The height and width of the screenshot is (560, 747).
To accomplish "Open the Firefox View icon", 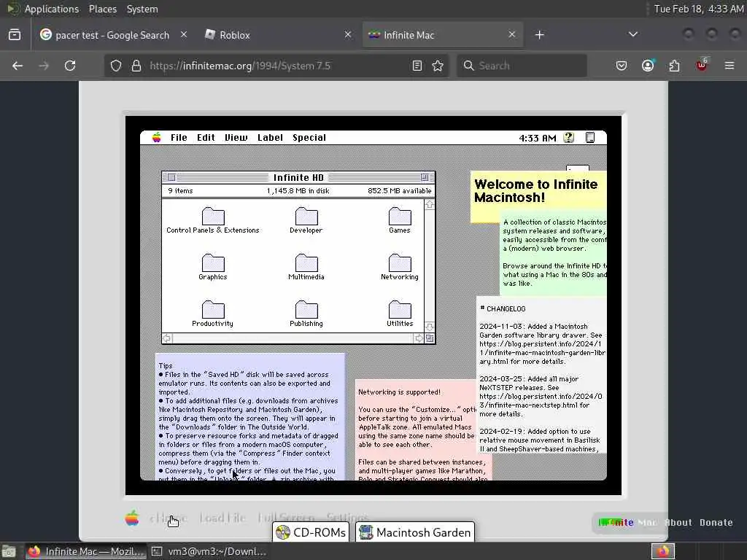I will coord(15,35).
